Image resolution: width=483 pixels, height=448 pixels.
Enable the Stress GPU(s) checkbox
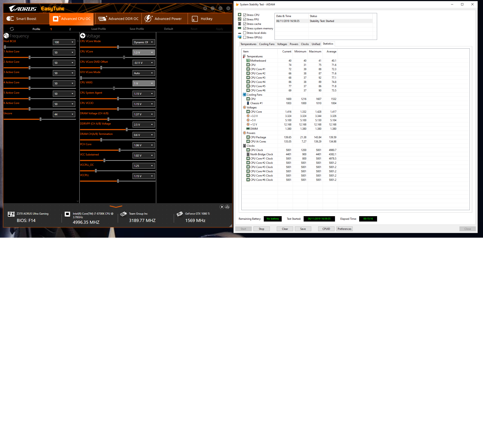245,37
